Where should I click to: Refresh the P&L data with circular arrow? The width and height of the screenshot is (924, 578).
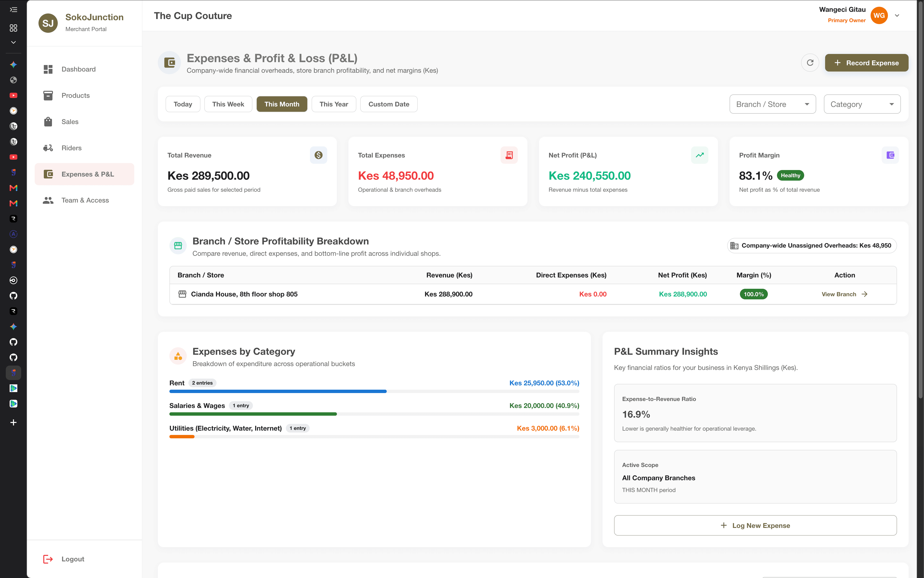point(810,63)
